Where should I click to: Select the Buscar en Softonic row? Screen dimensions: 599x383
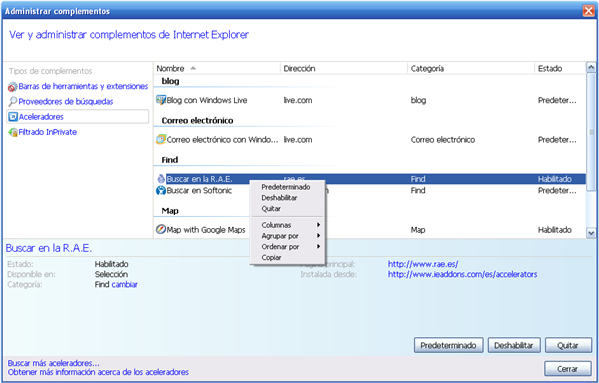pos(369,190)
